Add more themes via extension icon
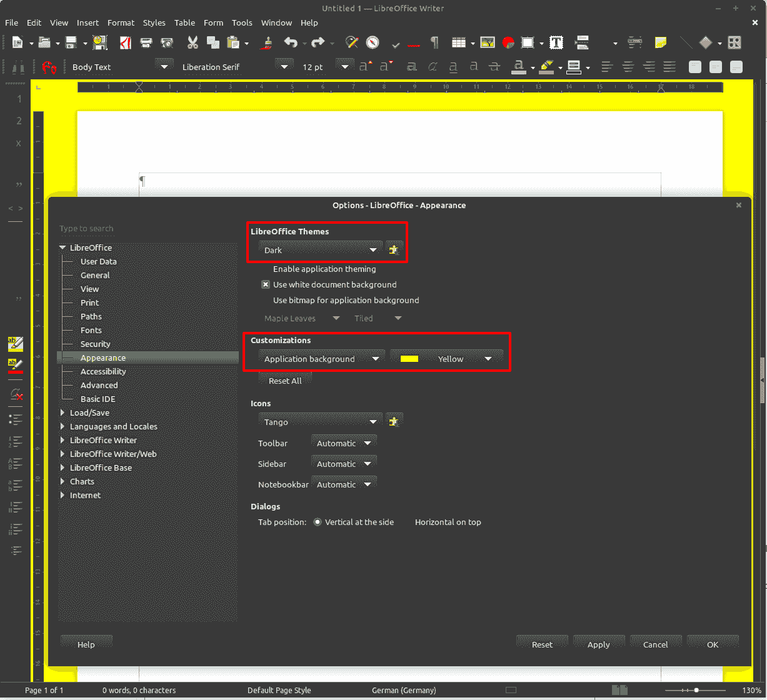 [x=394, y=250]
